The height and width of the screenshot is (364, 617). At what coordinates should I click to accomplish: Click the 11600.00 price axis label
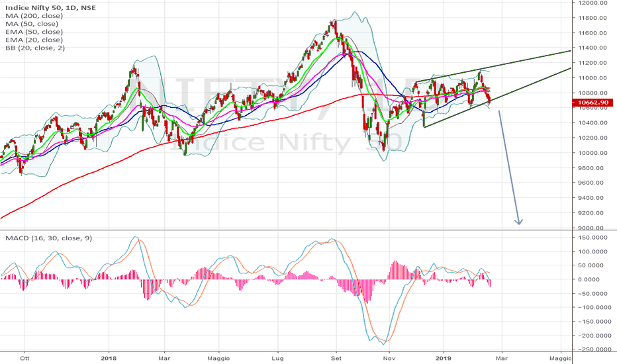pos(593,32)
